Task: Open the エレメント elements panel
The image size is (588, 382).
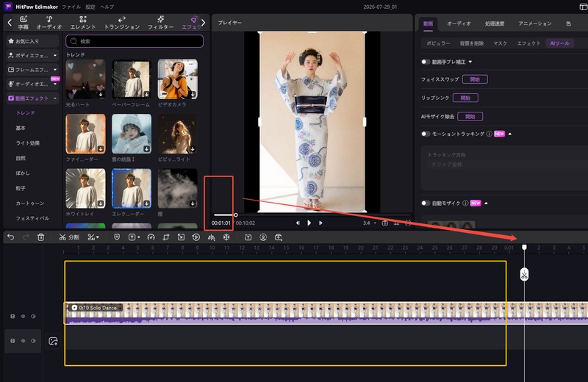Action: 83,23
